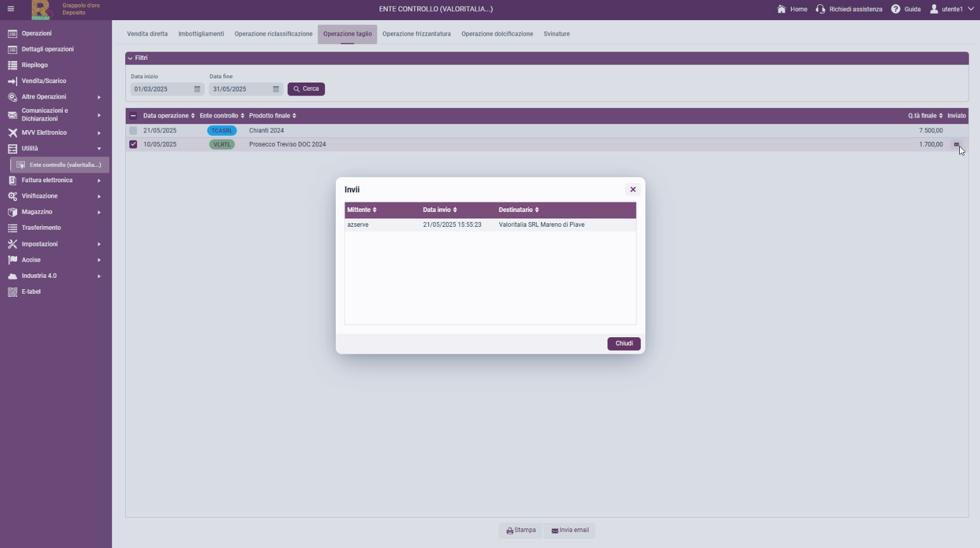Select the Svinature tab
This screenshot has height=548, width=980.
[556, 34]
